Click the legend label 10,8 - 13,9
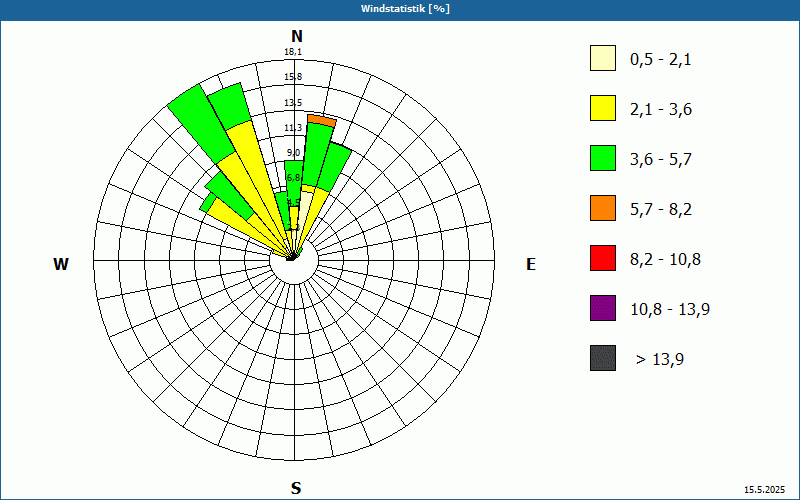 670,310
